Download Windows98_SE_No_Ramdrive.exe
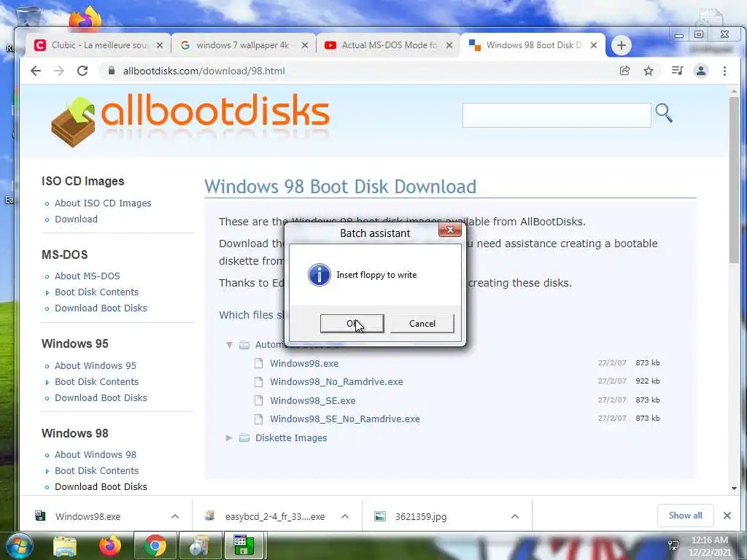Viewport: 747px width, 560px height. [x=345, y=419]
